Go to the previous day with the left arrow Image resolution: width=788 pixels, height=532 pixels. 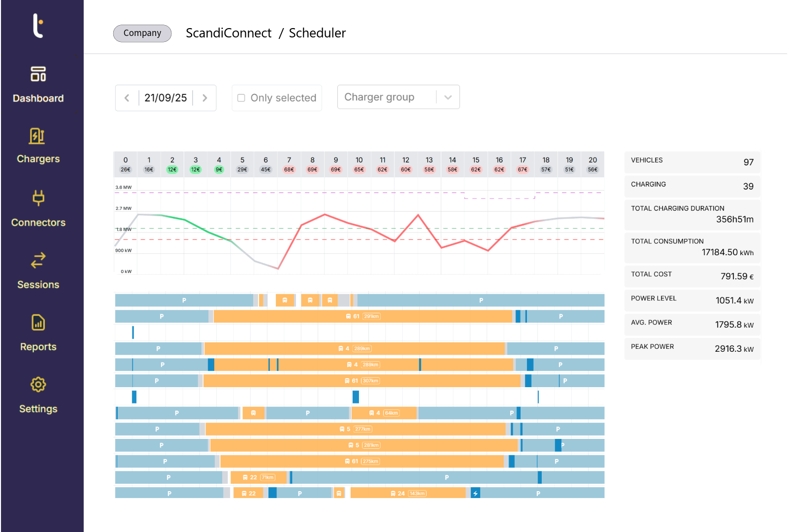[x=127, y=98]
